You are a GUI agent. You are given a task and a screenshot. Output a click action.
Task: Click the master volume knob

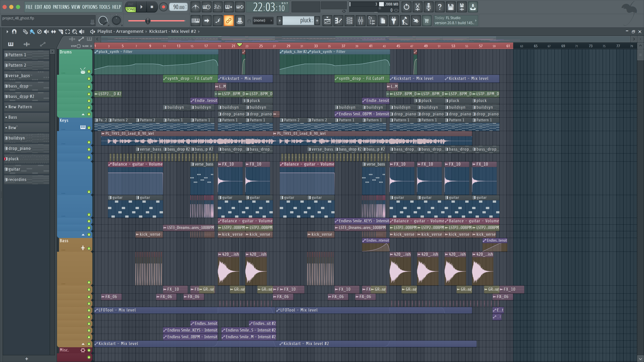click(103, 21)
